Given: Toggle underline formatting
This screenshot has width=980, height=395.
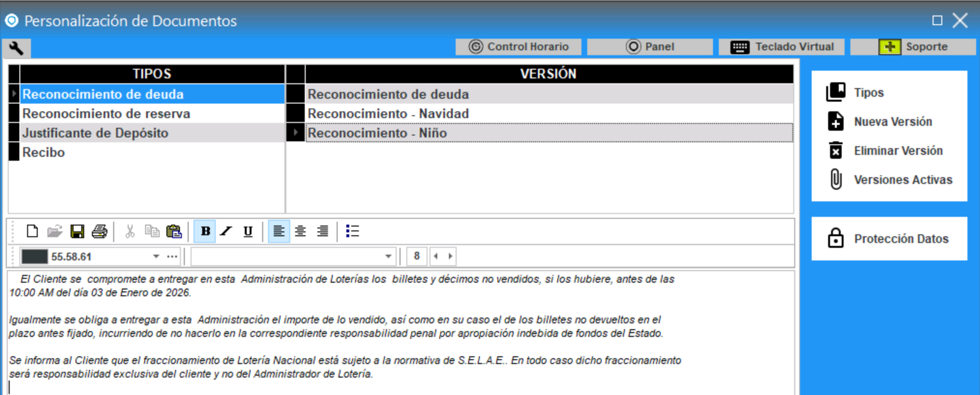Looking at the screenshot, I should [x=248, y=231].
